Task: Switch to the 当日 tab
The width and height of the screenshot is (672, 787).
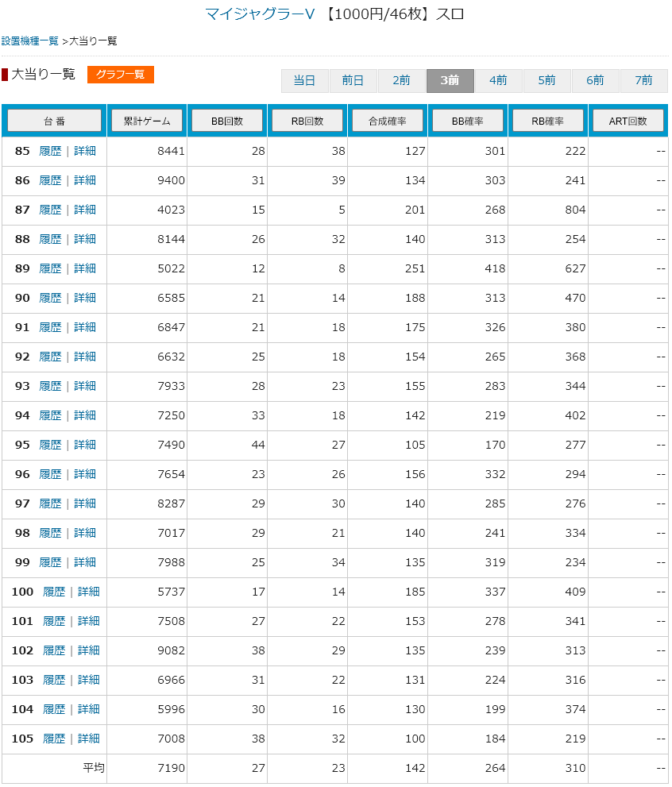Action: 304,80
